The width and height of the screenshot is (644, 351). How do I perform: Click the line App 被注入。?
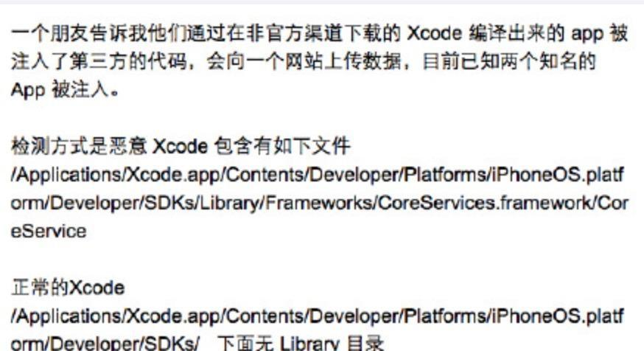coord(65,90)
